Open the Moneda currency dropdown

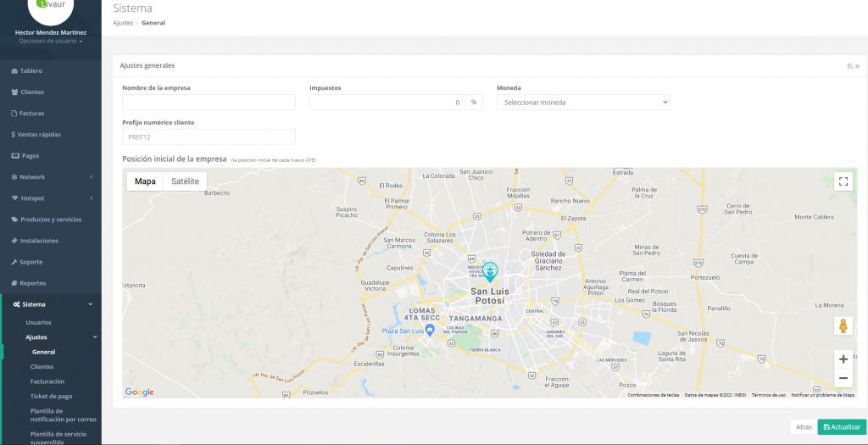(x=583, y=103)
